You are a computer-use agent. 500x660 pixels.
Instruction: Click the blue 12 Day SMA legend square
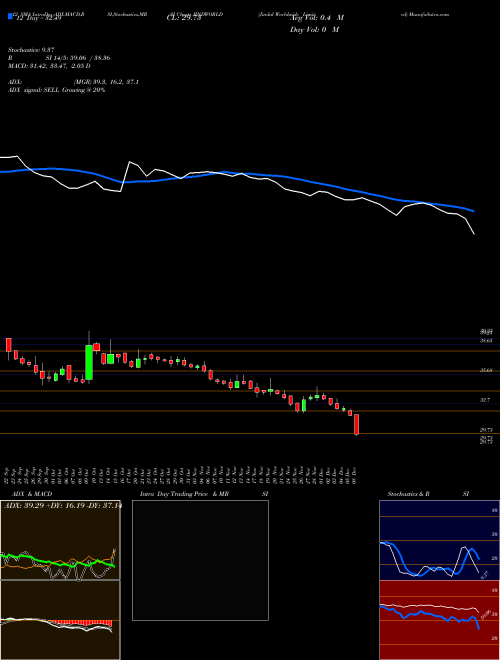point(10,16)
